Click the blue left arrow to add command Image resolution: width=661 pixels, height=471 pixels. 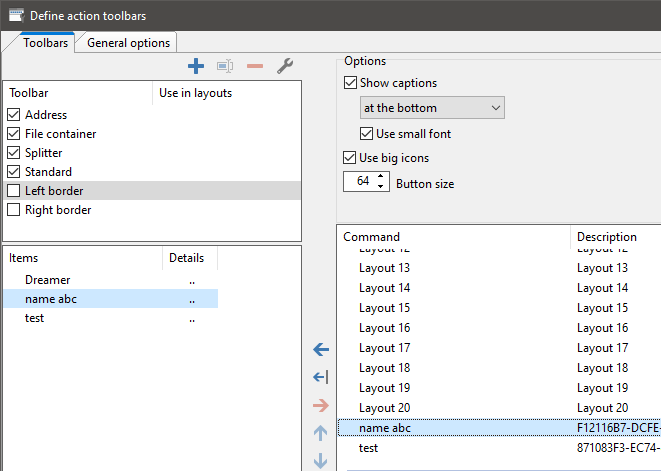pos(321,349)
